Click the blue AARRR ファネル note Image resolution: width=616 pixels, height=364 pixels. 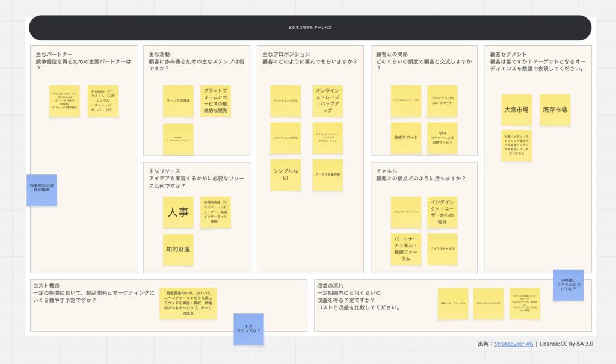tap(568, 285)
